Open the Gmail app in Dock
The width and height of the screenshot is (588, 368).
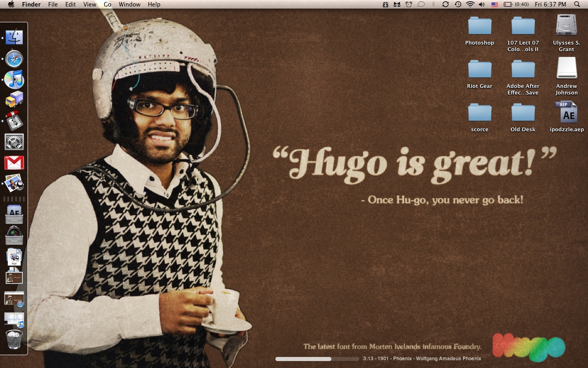pyautogui.click(x=14, y=163)
